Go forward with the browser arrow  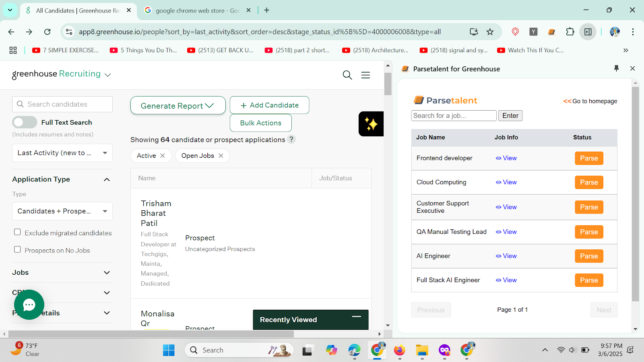click(29, 32)
